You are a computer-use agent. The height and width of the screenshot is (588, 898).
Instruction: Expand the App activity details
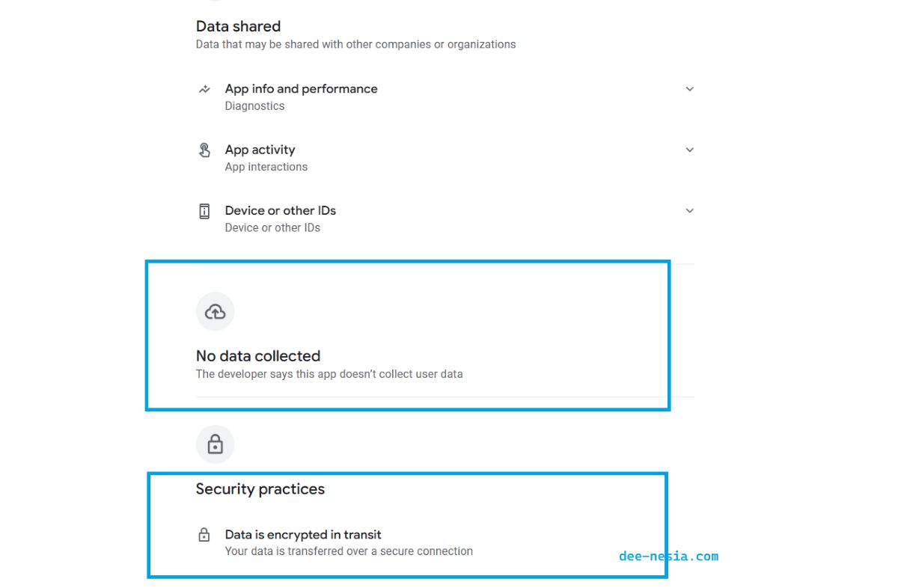(689, 150)
